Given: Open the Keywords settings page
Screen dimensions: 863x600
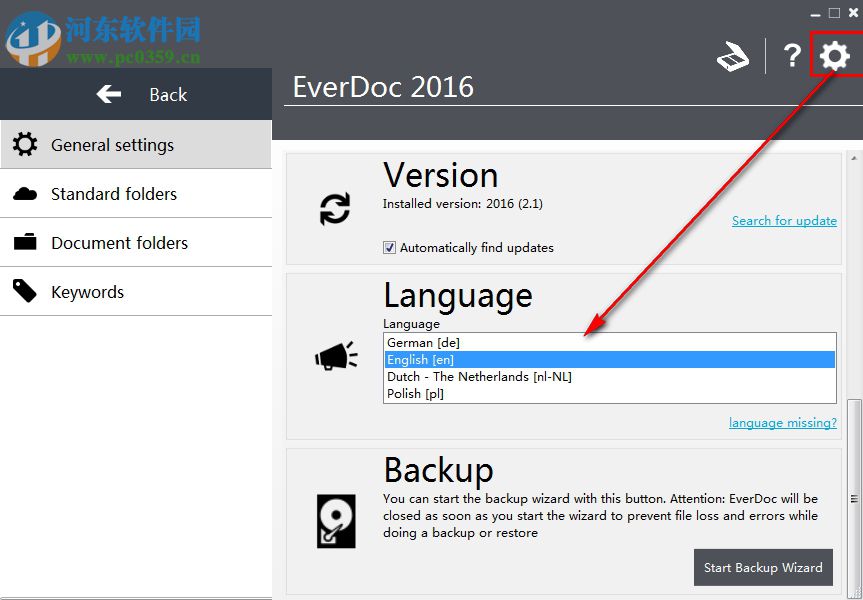Looking at the screenshot, I should 87,291.
